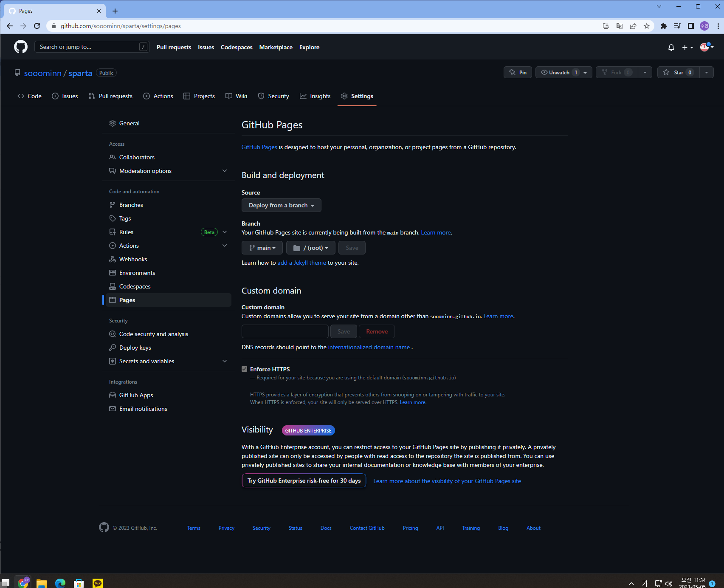Click the footer GitHub logo

(x=104, y=527)
